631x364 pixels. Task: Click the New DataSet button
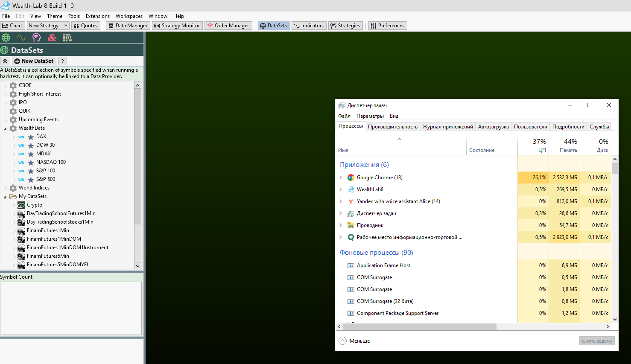[34, 61]
